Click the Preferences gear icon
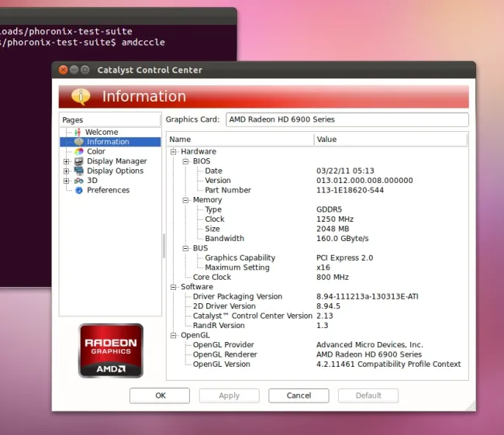The image size is (504, 435). click(x=79, y=190)
